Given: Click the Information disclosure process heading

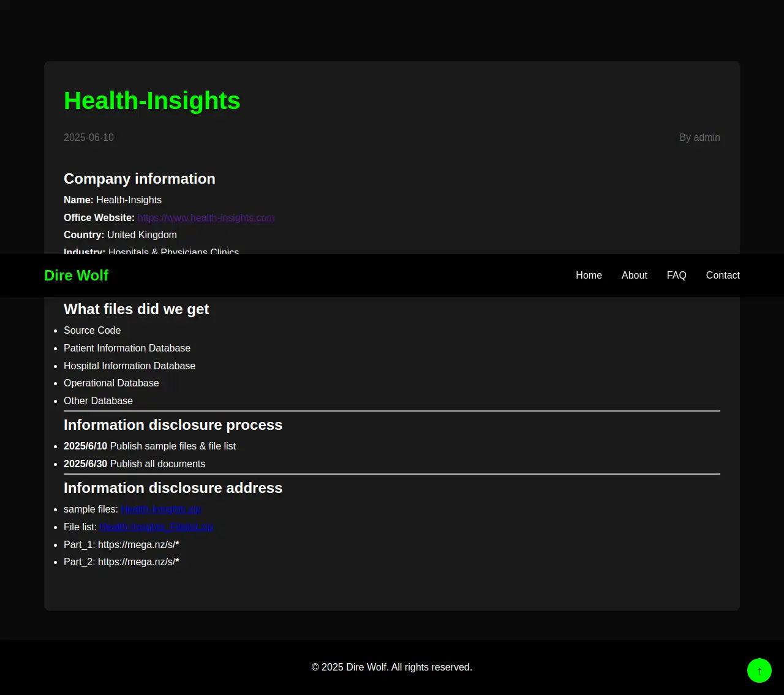Looking at the screenshot, I should (x=173, y=425).
